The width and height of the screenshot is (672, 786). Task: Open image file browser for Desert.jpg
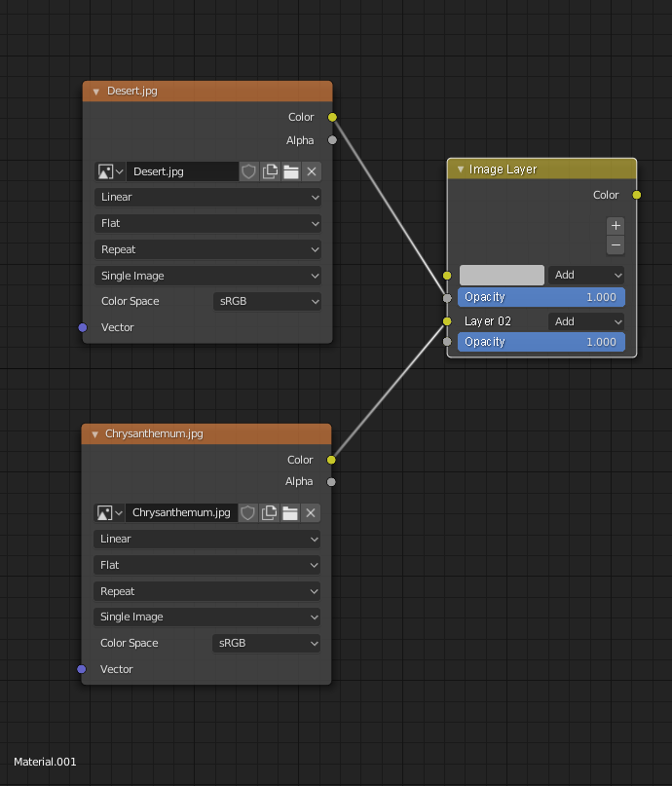(291, 171)
